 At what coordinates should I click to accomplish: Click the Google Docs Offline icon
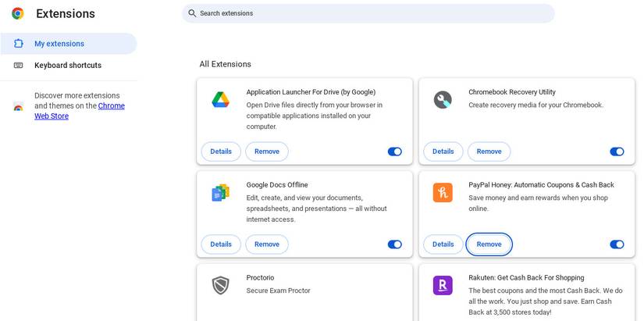click(x=220, y=193)
